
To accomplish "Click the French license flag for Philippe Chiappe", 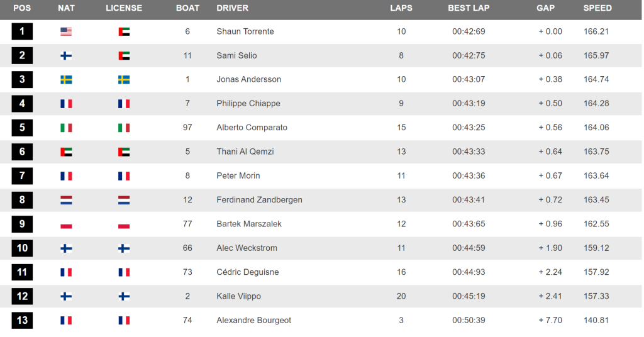I will pos(124,104).
